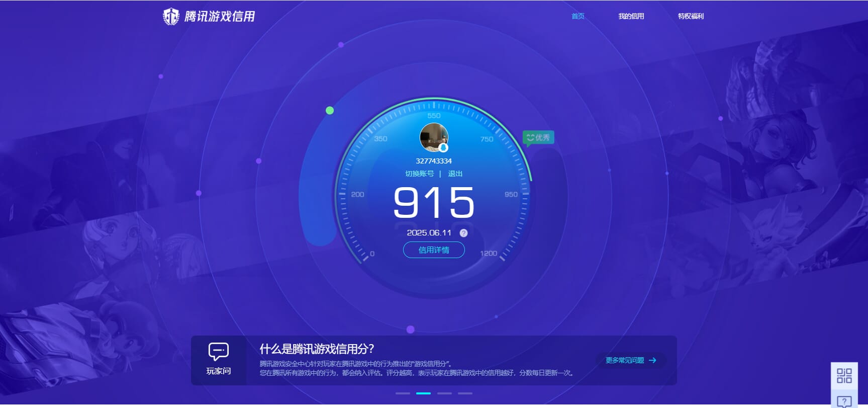Image resolution: width=868 pixels, height=408 pixels.
Task: Click the date 2025.06.11
Action: [429, 233]
